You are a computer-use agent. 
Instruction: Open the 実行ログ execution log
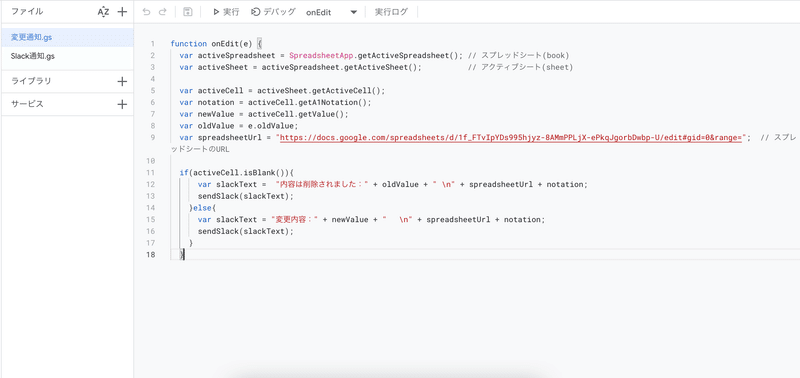(391, 12)
